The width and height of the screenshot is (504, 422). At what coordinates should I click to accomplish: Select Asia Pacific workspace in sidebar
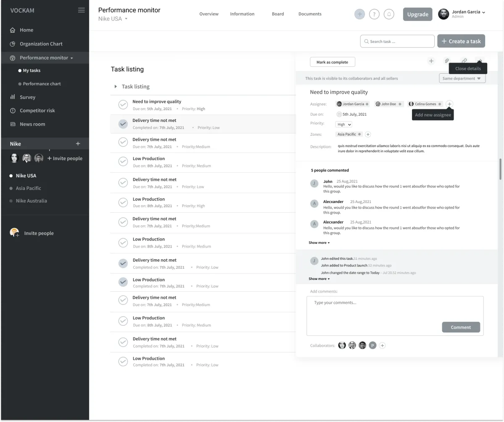[25, 188]
